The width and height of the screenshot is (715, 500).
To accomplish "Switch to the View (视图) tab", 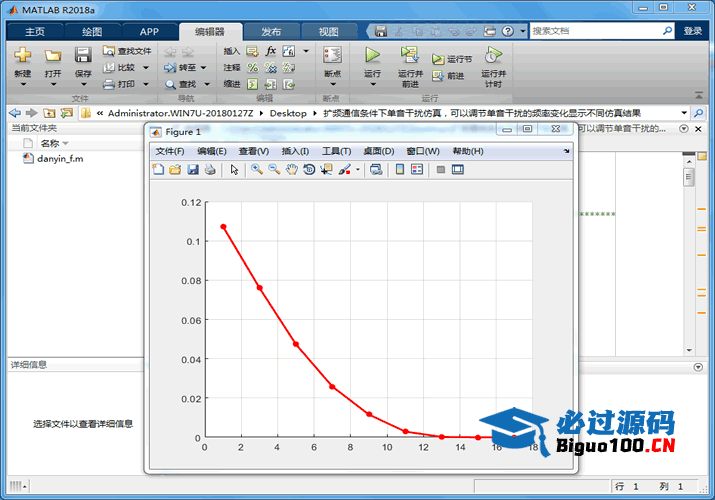I will tap(328, 31).
